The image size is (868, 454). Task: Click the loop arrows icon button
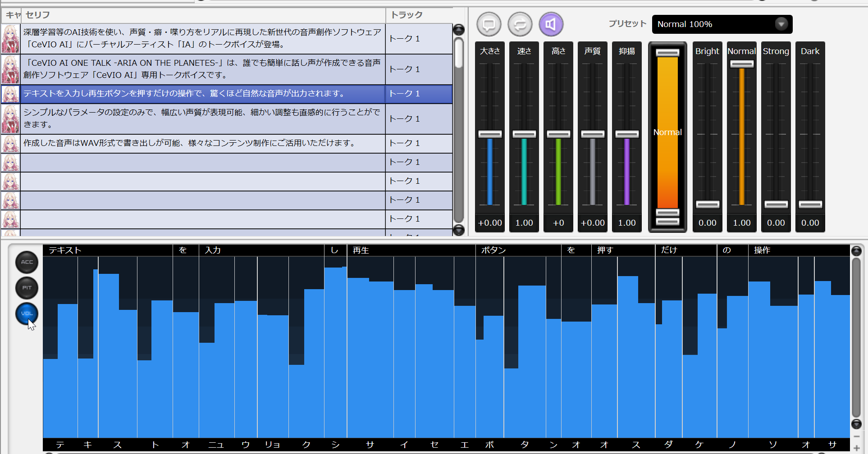tap(520, 24)
